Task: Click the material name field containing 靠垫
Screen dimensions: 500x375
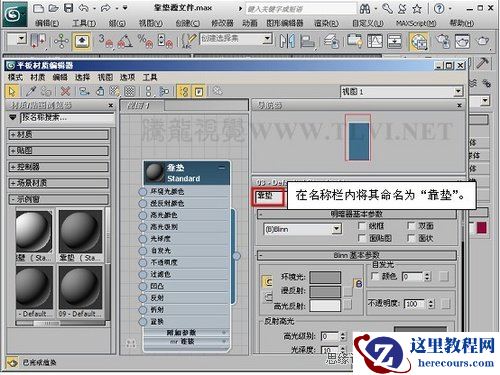Action: pyautogui.click(x=269, y=197)
